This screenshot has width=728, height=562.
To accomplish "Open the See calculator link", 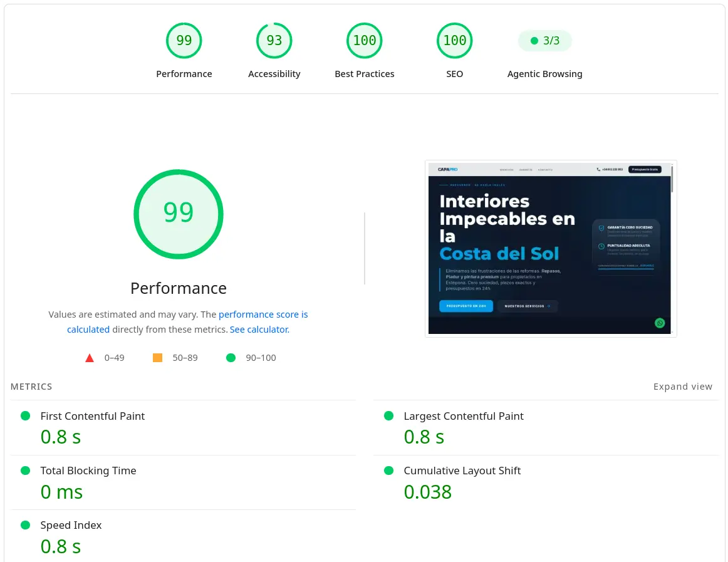I will 259,330.
